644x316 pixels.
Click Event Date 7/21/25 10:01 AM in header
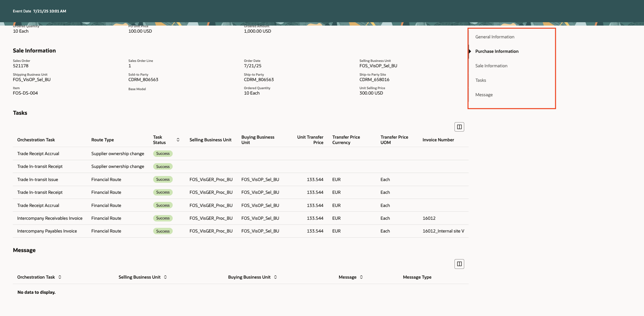[39, 11]
